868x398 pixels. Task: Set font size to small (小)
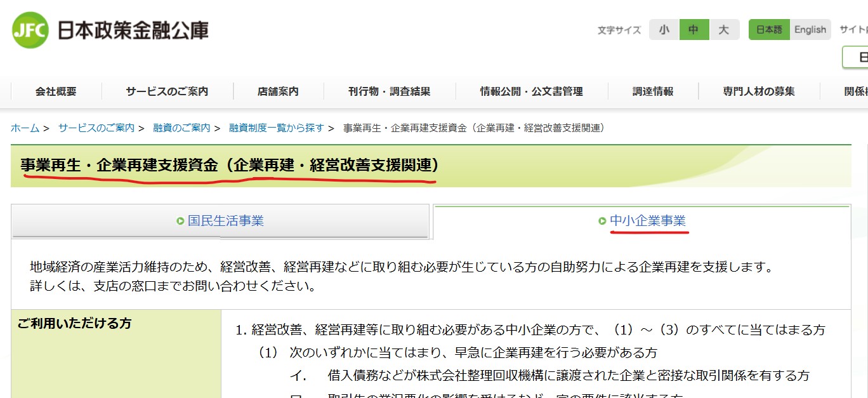[x=664, y=30]
